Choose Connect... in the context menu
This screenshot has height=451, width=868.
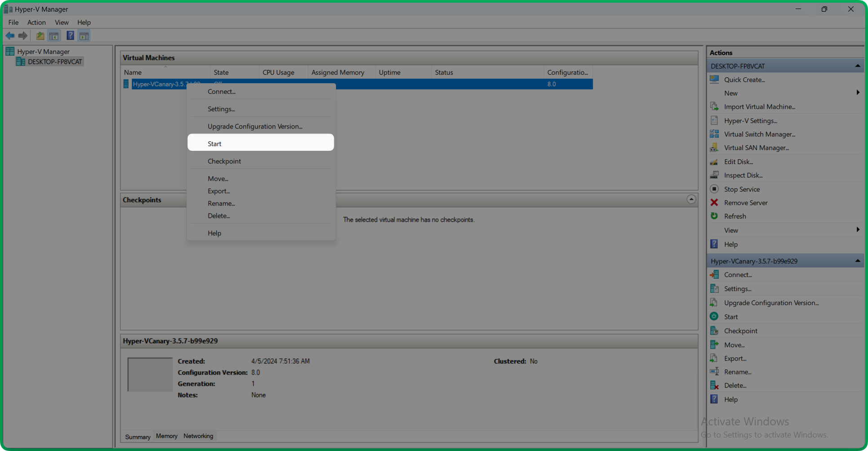click(261, 91)
